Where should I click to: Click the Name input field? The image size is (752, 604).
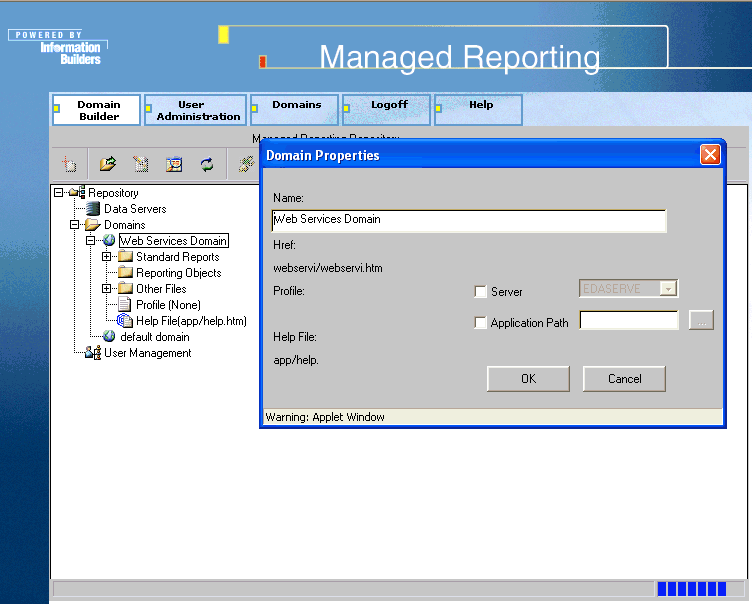469,221
